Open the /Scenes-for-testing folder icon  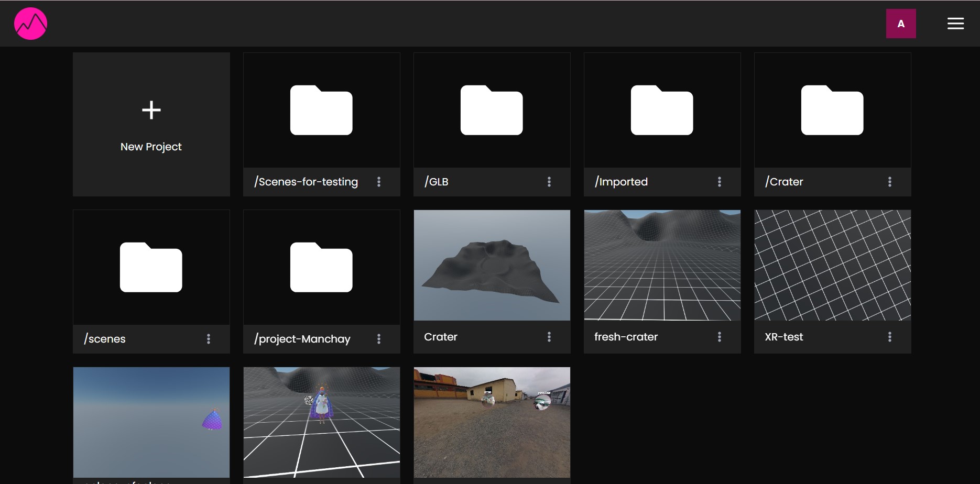[x=321, y=110]
